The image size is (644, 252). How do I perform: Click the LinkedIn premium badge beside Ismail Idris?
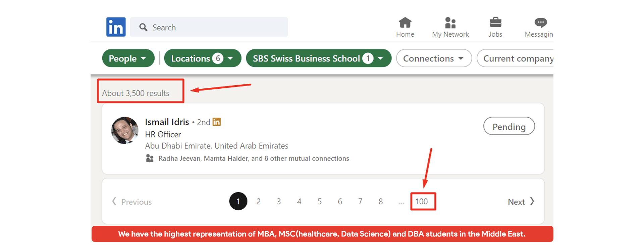click(217, 122)
